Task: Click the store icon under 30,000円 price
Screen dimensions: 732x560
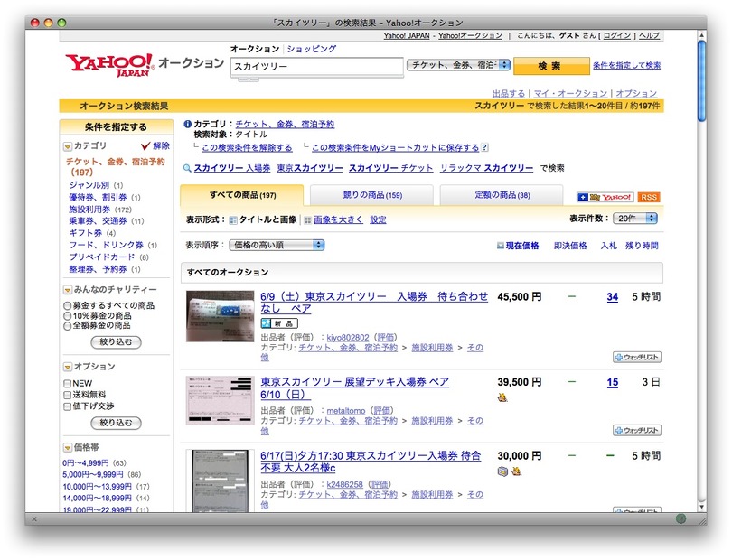Action: click(502, 471)
